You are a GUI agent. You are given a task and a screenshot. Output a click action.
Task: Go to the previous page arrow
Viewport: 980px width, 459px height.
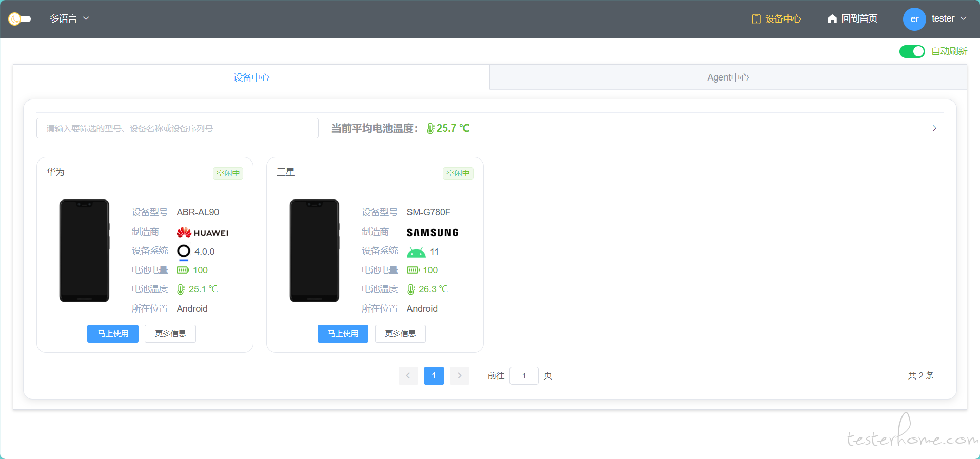pos(408,376)
